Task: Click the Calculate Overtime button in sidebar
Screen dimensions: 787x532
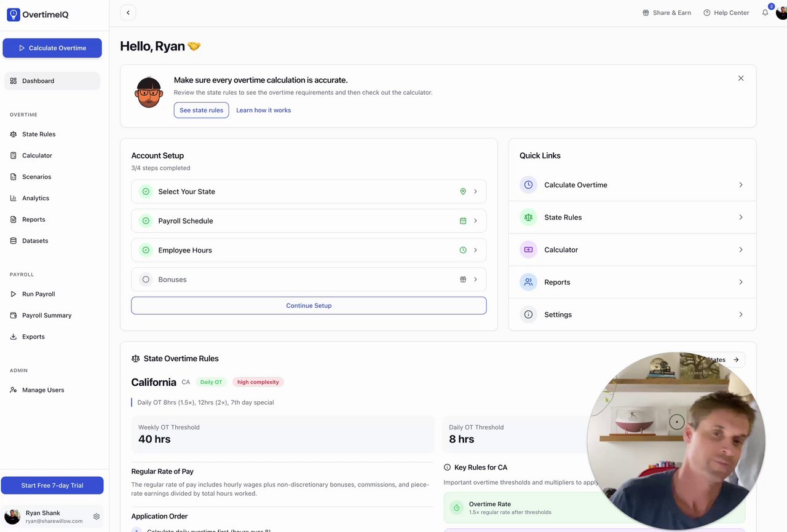Action: pos(52,48)
